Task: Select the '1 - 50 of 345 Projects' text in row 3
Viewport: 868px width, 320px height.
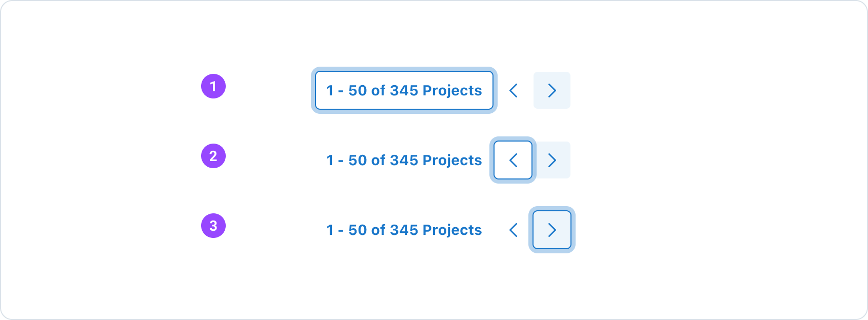Action: click(x=404, y=230)
